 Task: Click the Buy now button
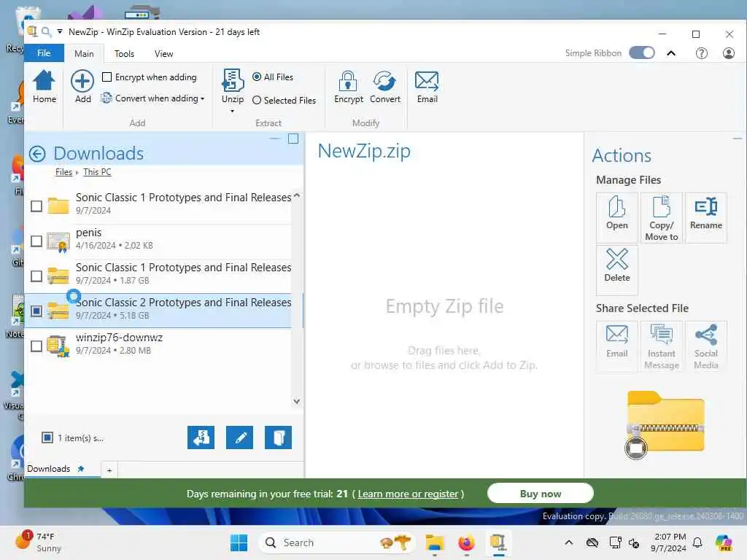click(x=541, y=494)
